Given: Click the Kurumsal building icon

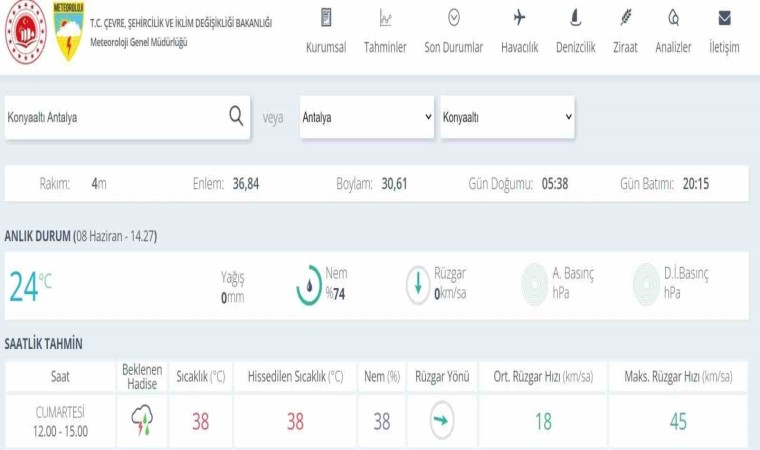Looking at the screenshot, I should coord(326,18).
